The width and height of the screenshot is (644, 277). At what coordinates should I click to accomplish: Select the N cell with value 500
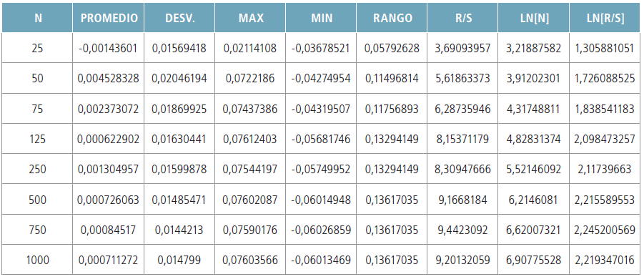click(x=37, y=200)
